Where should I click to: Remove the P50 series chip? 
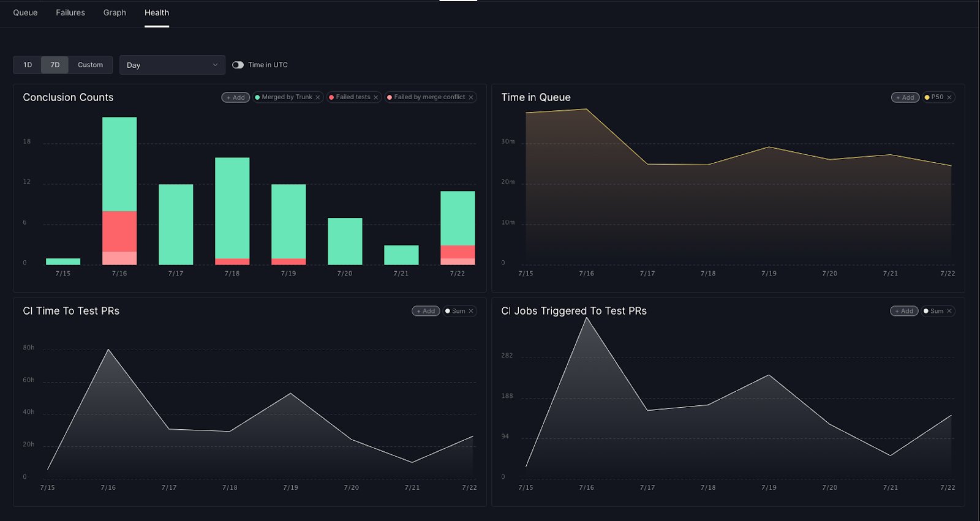949,97
